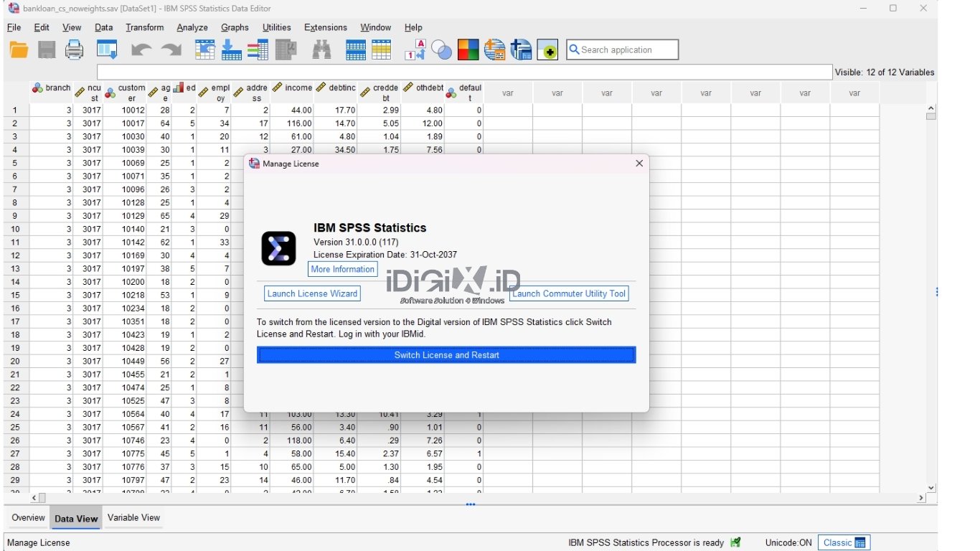Click the SPSS app icon in the title bar
This screenshot has height=551, width=980.
click(14, 8)
